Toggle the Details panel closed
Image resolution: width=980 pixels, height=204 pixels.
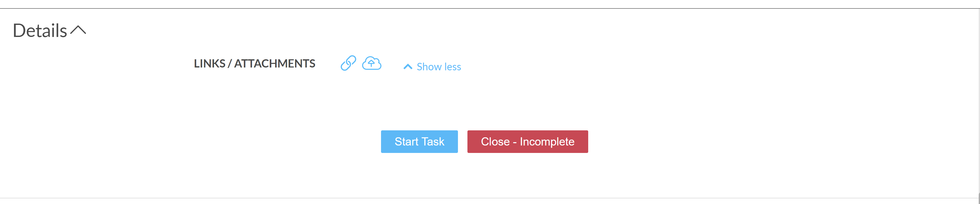[78, 30]
